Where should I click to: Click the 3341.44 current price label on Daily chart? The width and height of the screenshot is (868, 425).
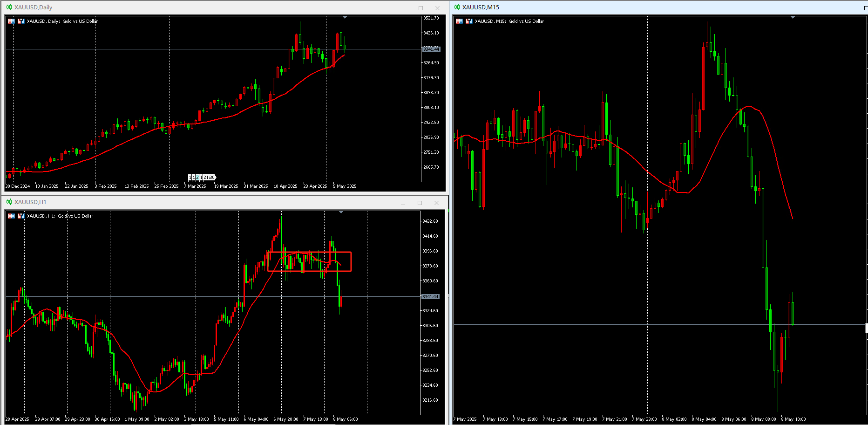point(431,49)
